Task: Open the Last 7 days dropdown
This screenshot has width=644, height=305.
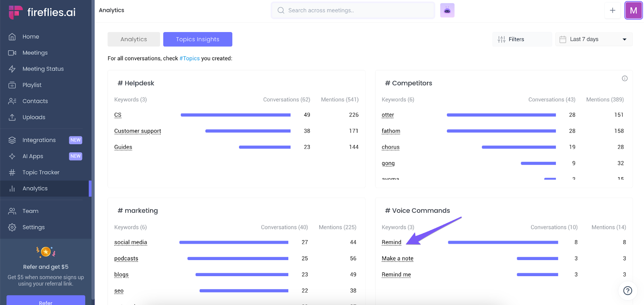Action: (594, 39)
